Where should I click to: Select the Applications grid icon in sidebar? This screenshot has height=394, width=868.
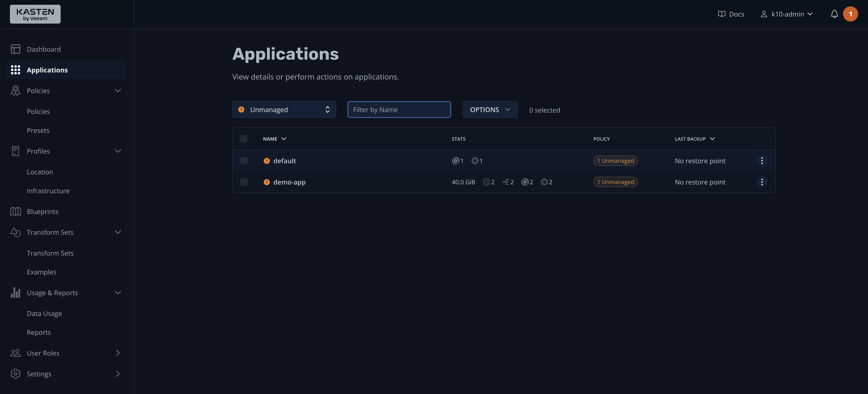tap(16, 70)
